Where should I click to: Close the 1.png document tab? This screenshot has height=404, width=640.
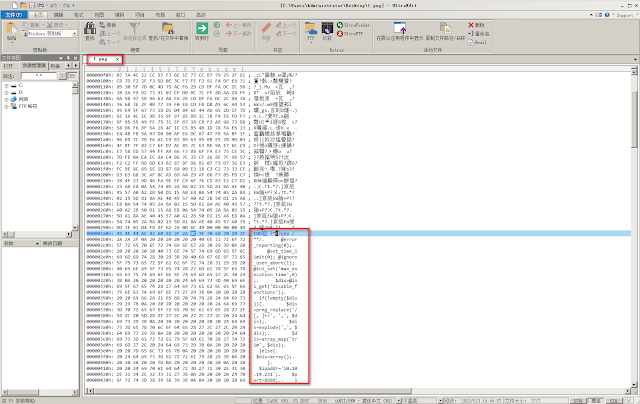tap(118, 59)
